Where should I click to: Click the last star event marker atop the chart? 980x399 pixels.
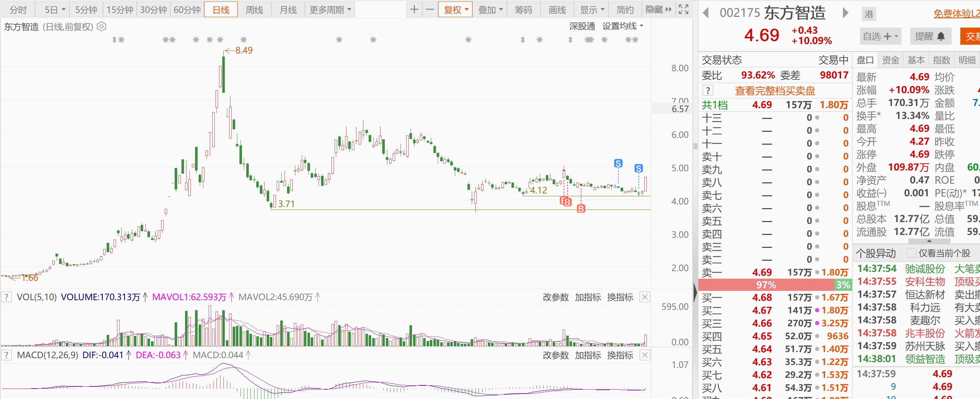pyautogui.click(x=635, y=40)
